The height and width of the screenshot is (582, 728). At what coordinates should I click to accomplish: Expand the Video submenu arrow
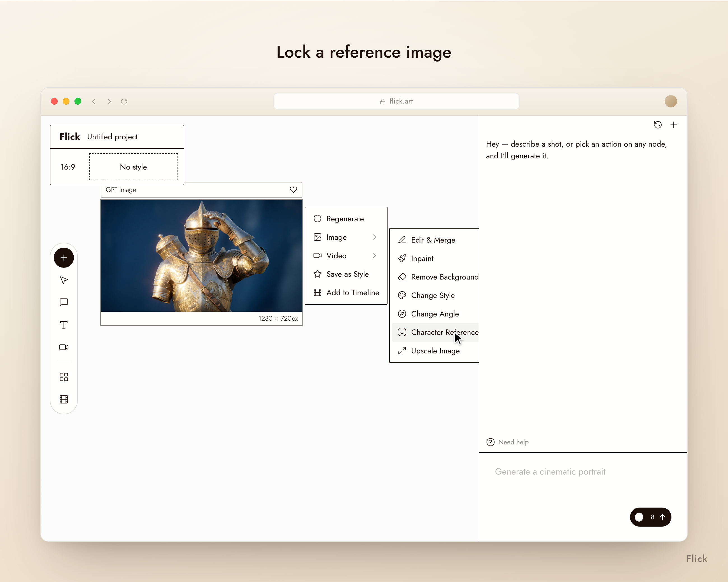pyautogui.click(x=374, y=255)
